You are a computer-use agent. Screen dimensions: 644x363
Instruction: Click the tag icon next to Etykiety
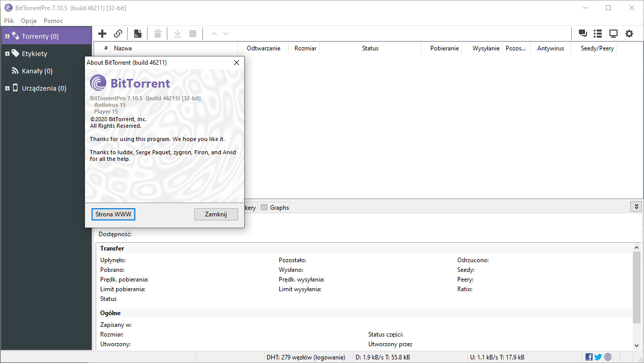pos(15,53)
